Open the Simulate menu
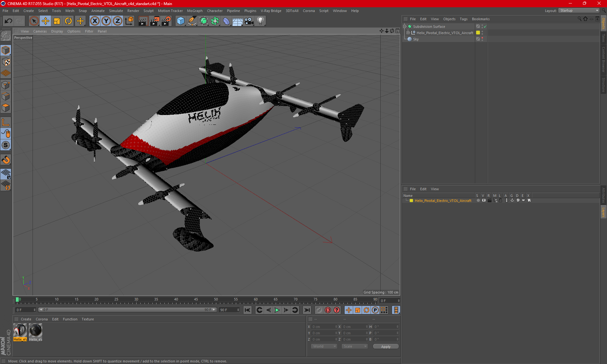607x364 pixels. [116, 11]
